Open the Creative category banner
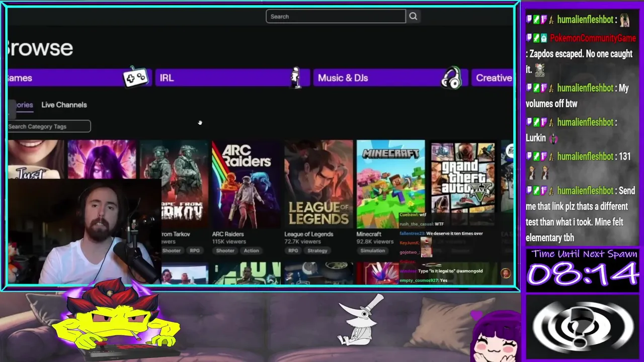This screenshot has width=644, height=362. point(493,78)
